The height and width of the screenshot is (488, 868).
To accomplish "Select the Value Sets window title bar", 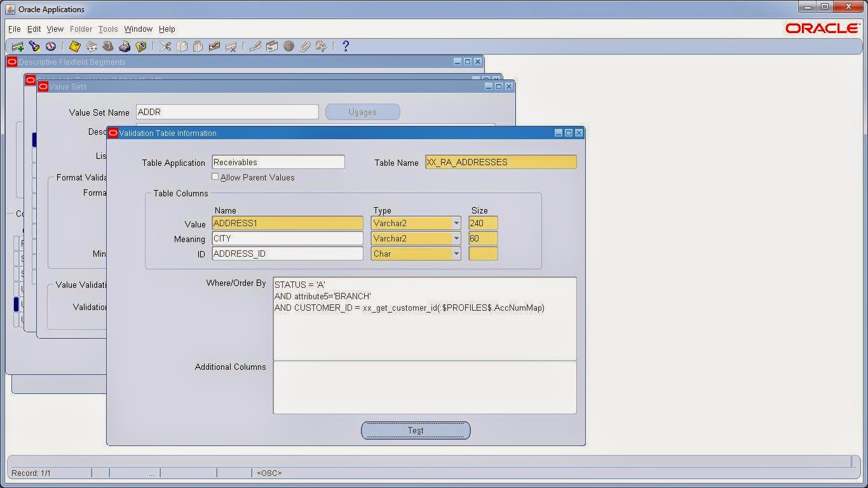I will (275, 86).
